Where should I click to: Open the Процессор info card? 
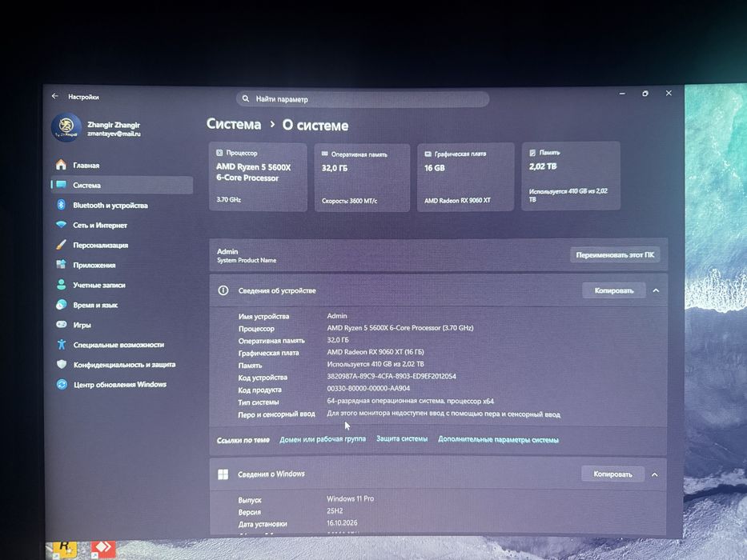click(x=259, y=177)
